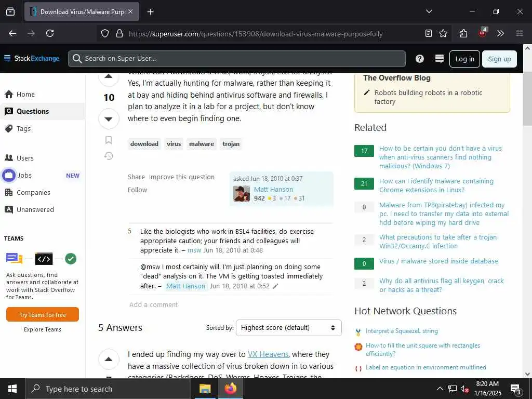Viewport: 532px width, 399px height.
Task: Select the trojan tag
Action: [x=231, y=144]
